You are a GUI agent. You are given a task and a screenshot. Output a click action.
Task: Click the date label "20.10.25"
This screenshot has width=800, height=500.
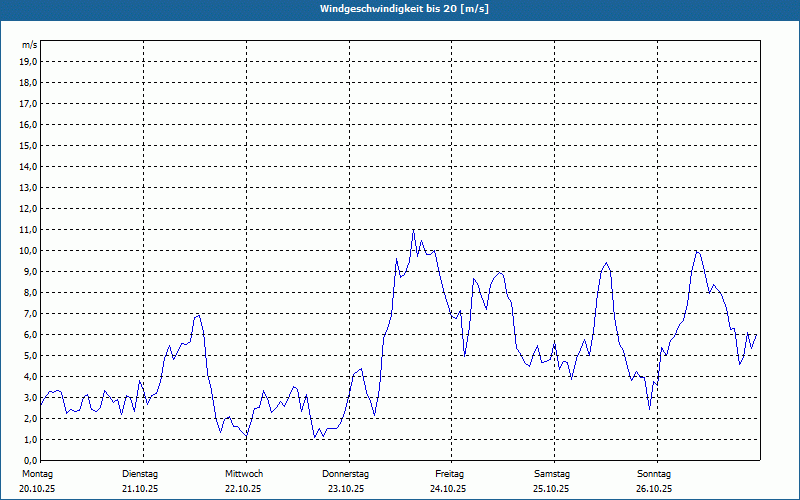tap(37, 489)
